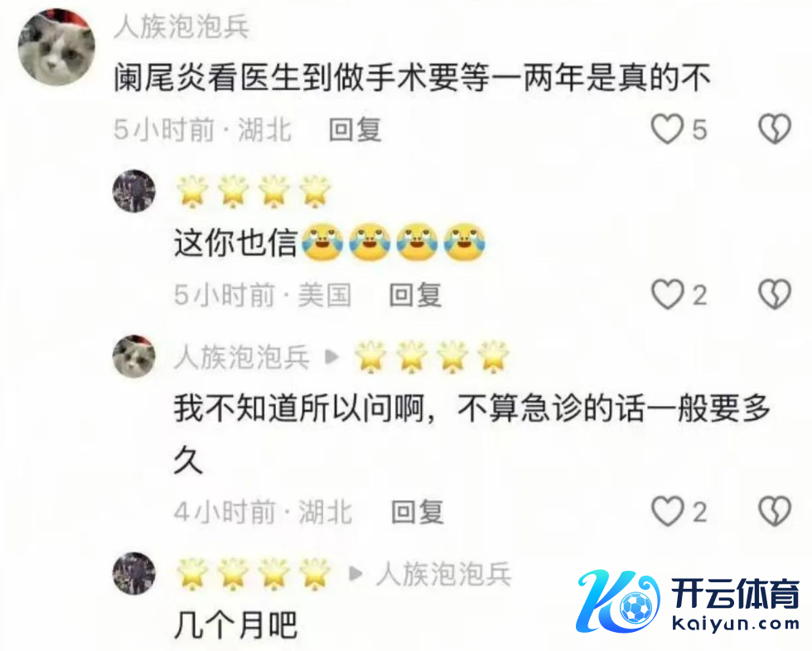Reply to the top comment from 湖北
The image size is (812, 651).
pos(355,129)
